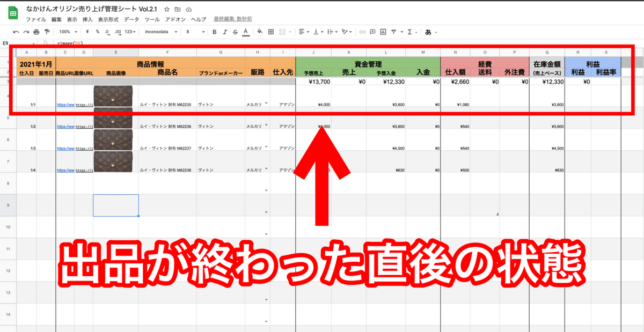Select the 仕入額 total ¥2,660 cell
644x332 pixels.
point(455,82)
